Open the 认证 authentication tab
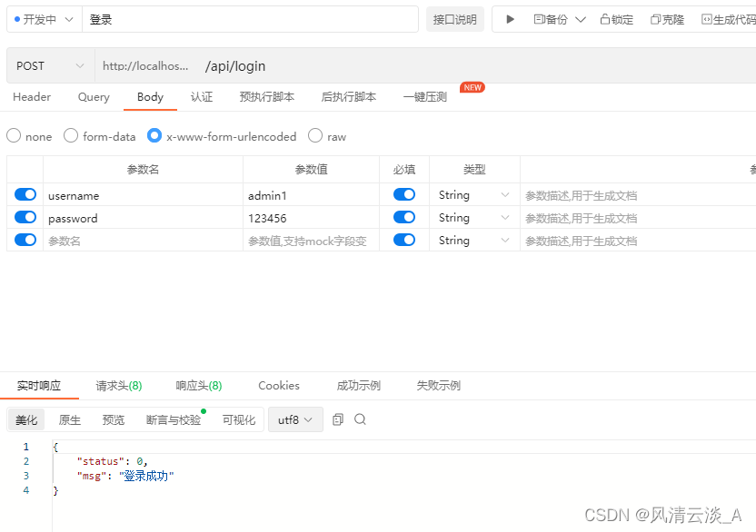756x532 pixels. pyautogui.click(x=202, y=97)
